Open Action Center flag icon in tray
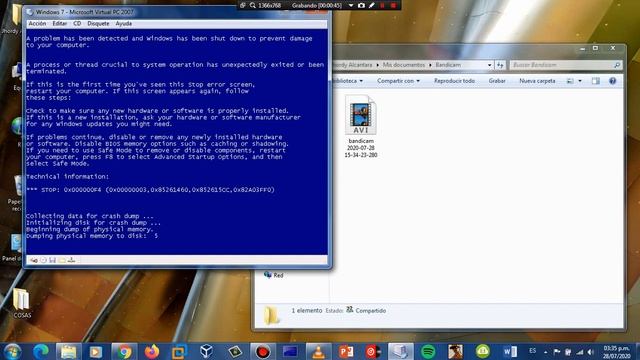 tap(557, 351)
